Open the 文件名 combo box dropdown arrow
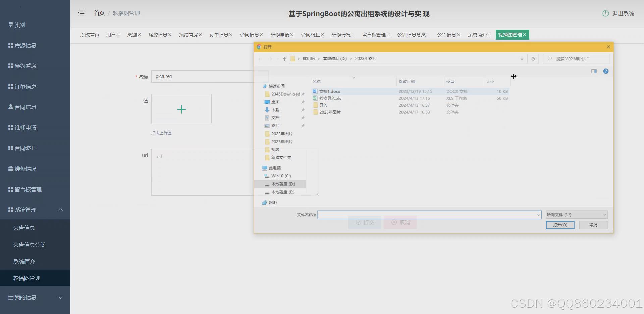The width and height of the screenshot is (644, 314). 538,215
